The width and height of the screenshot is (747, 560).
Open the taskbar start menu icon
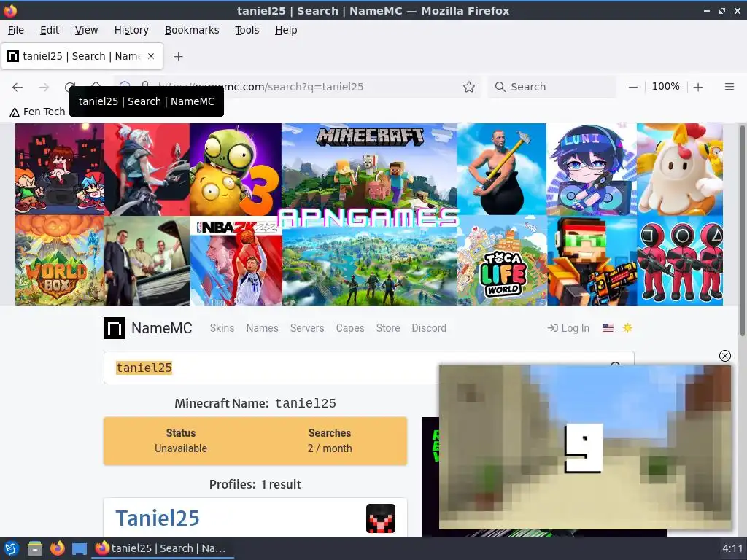[12, 548]
